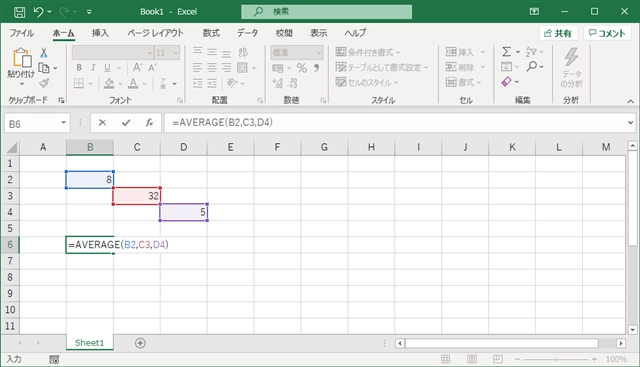Open the number format dropdown
The height and width of the screenshot is (367, 640).
coord(319,53)
